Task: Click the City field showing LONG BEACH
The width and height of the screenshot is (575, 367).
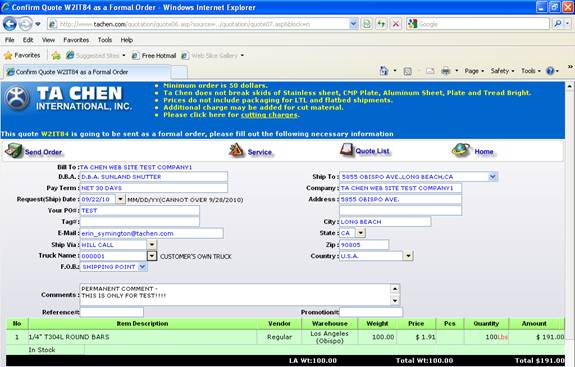Action: 385,222
